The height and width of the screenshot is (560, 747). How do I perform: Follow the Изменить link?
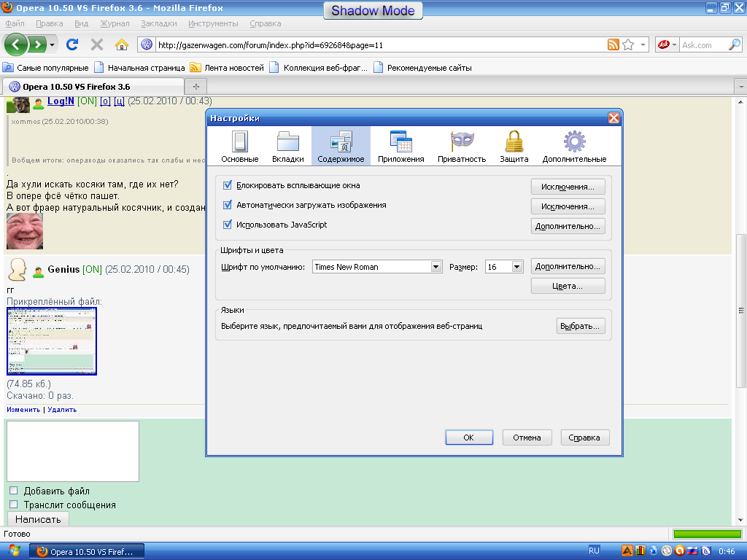pyautogui.click(x=23, y=410)
